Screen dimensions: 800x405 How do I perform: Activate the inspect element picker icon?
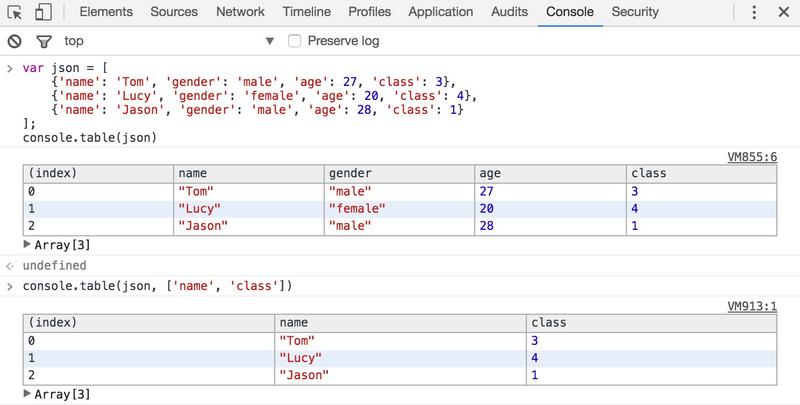[x=15, y=12]
